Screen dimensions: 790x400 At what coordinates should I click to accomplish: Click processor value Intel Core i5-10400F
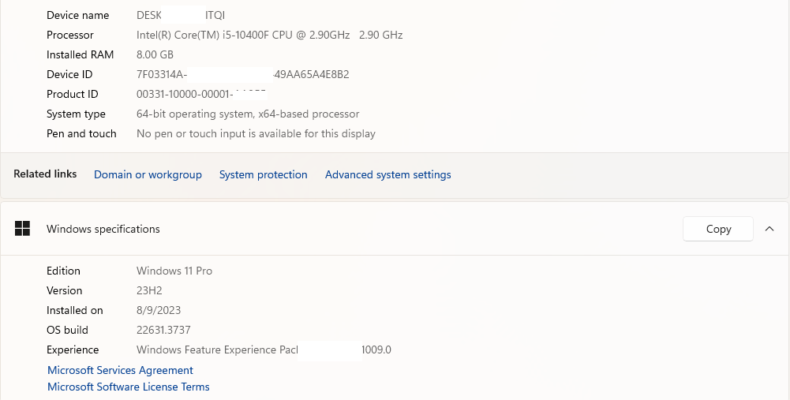270,35
